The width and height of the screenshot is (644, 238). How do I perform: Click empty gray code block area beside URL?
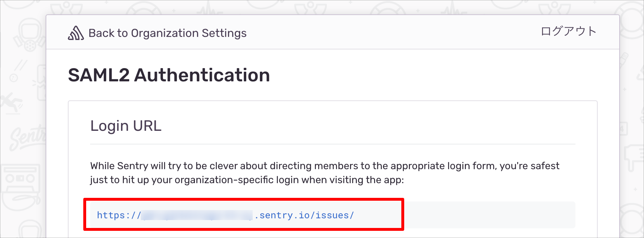point(488,215)
